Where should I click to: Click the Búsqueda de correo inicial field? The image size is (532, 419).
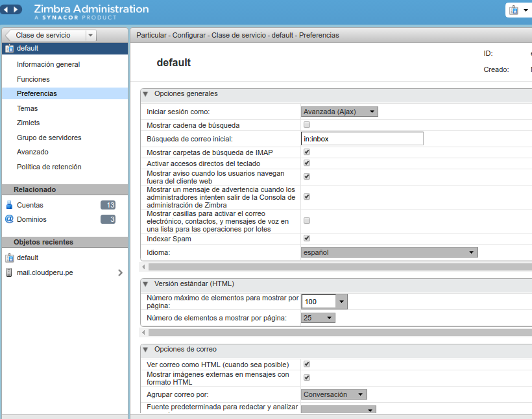pyautogui.click(x=362, y=139)
